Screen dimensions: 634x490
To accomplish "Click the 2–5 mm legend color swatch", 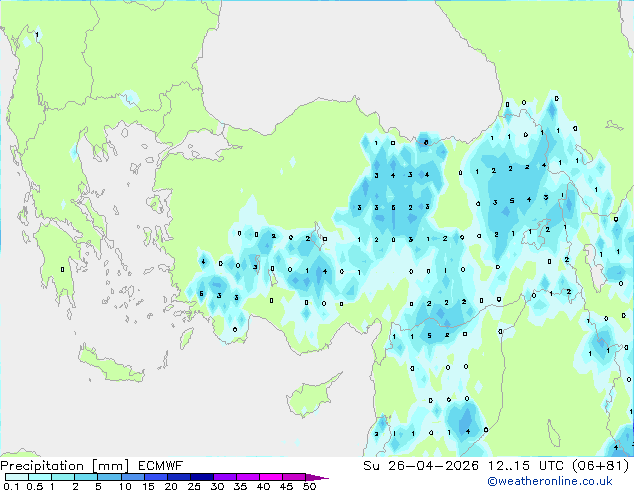I will click(86, 477).
